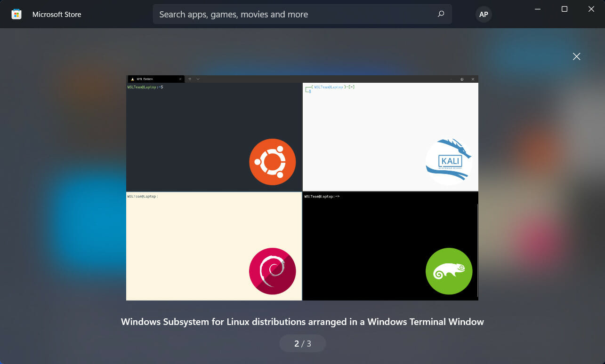This screenshot has height=364, width=605.
Task: Minimize the Microsoft Store window
Action: click(x=538, y=9)
